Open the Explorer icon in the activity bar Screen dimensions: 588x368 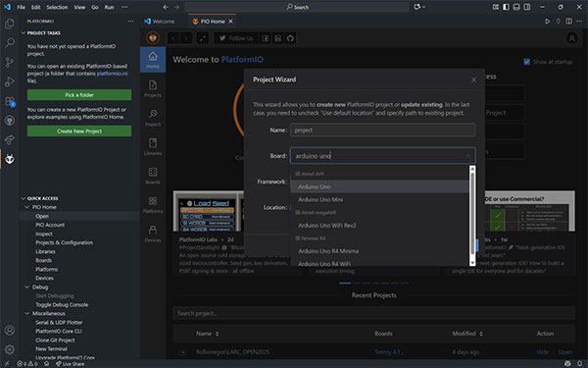click(x=10, y=24)
